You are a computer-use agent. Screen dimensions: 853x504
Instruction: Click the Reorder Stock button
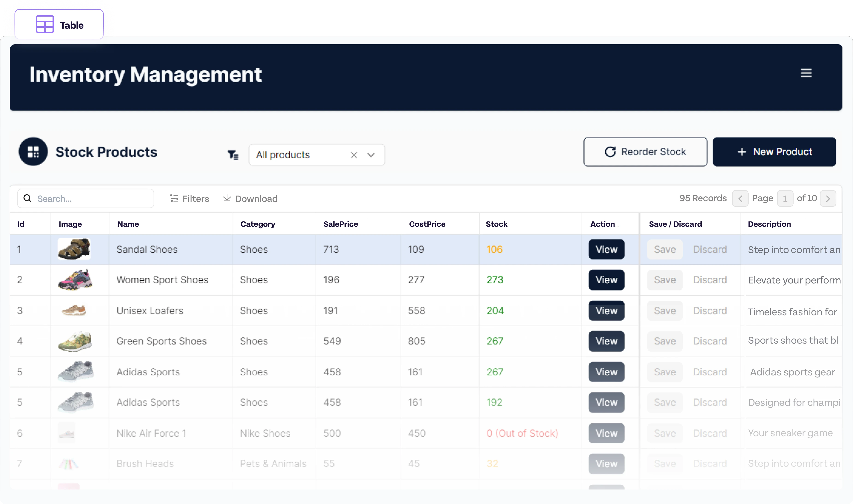pos(645,152)
